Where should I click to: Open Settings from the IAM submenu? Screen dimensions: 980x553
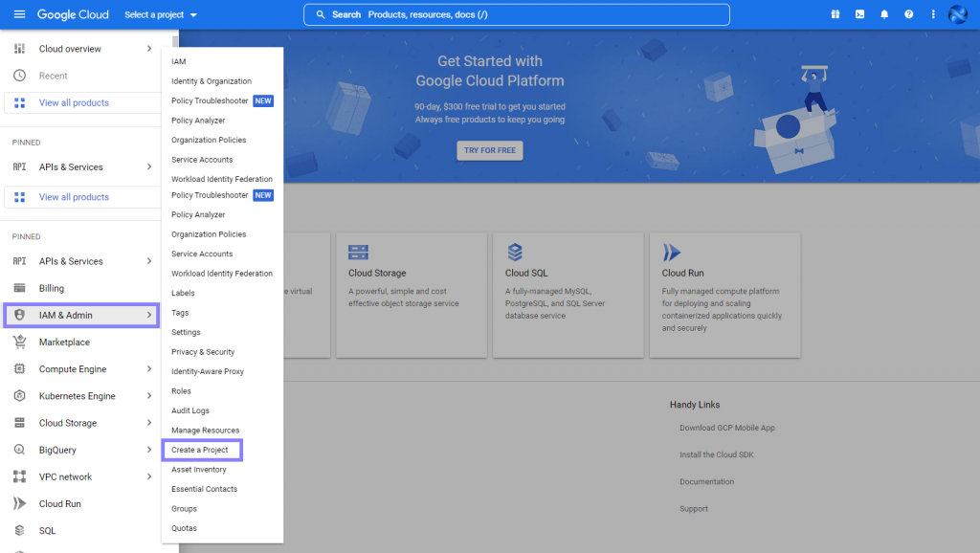pos(186,332)
